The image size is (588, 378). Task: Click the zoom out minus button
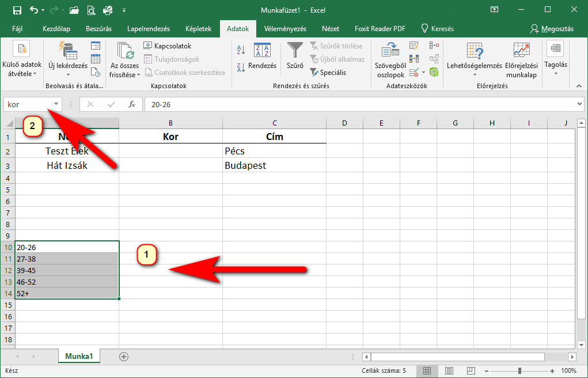[x=487, y=371]
